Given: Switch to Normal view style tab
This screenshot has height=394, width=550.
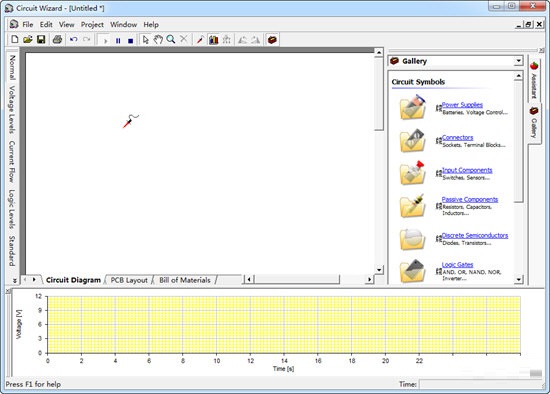Looking at the screenshot, I should coord(12,67).
